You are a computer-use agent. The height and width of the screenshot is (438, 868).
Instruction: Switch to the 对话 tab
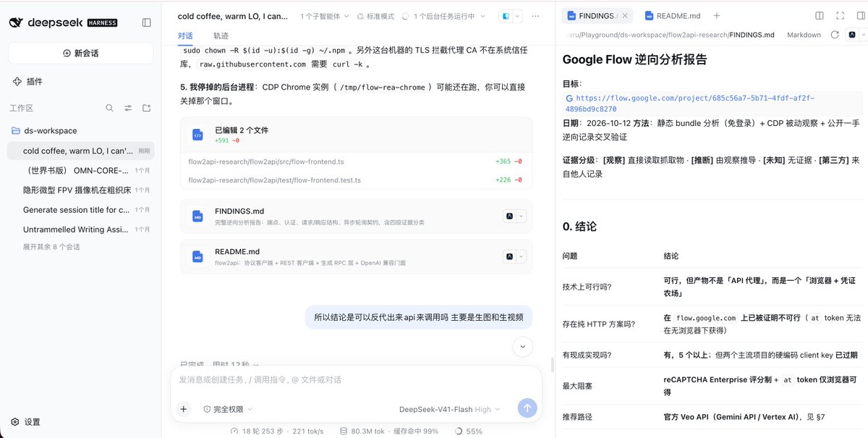point(185,35)
